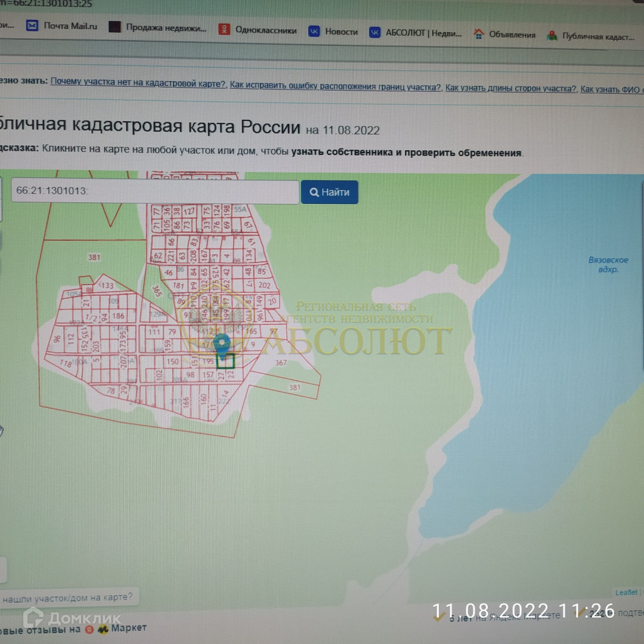Screen dimensions: 644x644
Task: Open the VK Новости bookmark
Action: click(314, 32)
